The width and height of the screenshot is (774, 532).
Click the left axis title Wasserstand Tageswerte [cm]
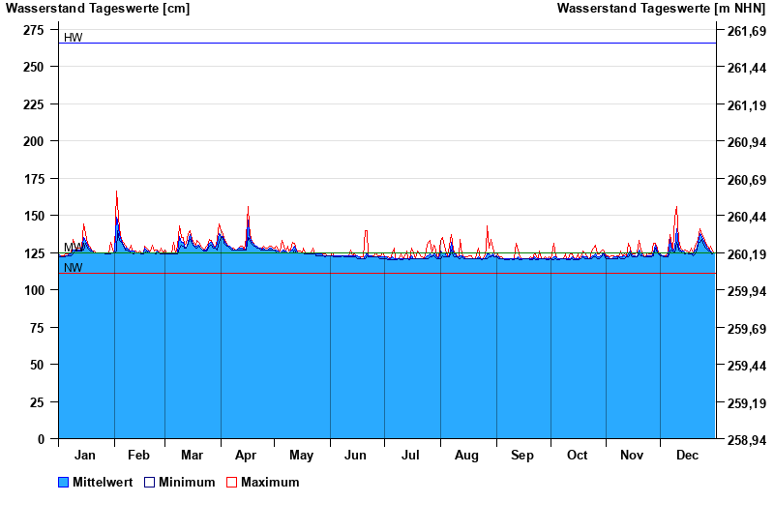[x=98, y=9]
